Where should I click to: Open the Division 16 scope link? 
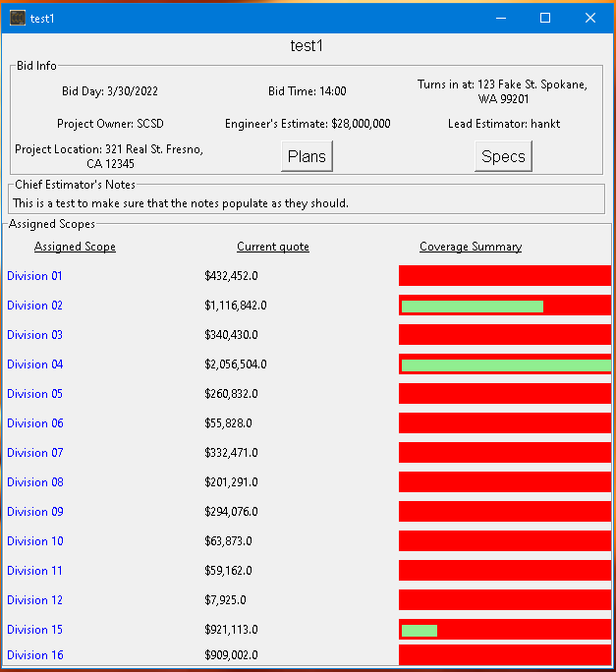pyautogui.click(x=35, y=655)
